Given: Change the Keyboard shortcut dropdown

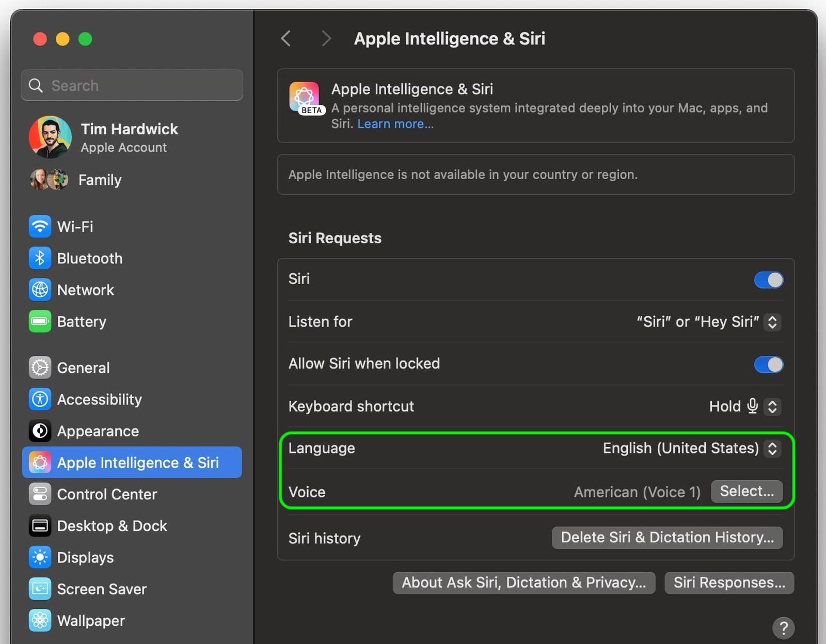Looking at the screenshot, I should point(772,406).
